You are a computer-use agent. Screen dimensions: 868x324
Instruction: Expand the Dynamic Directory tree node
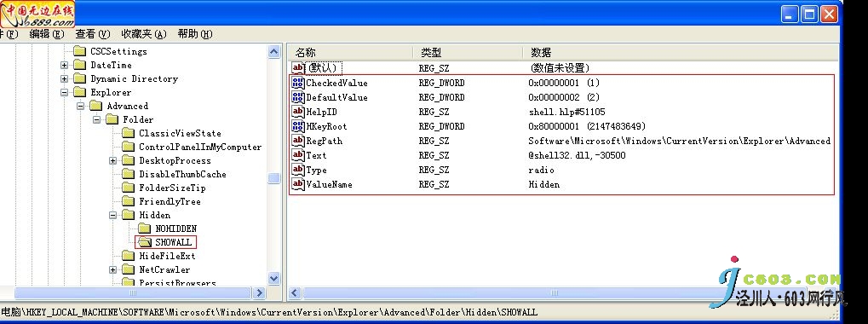pos(64,79)
